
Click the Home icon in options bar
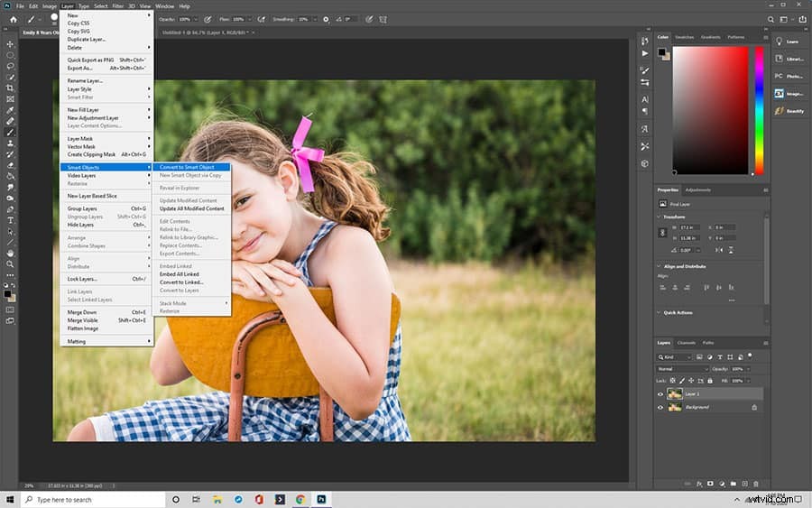pos(14,20)
